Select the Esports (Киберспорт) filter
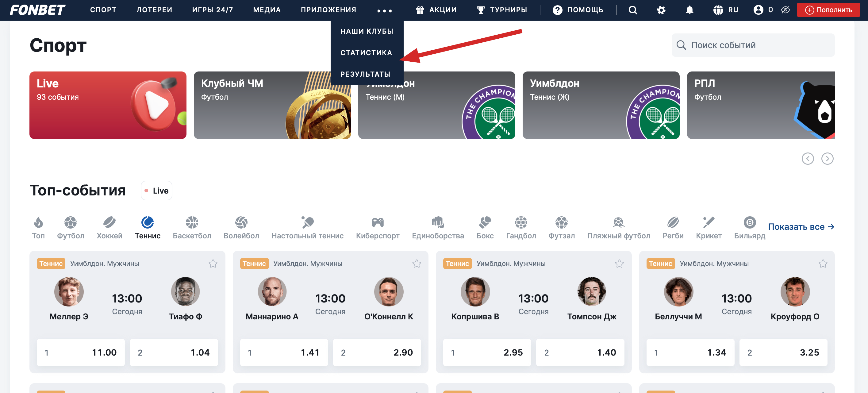Viewport: 868px width, 393px height. pos(377,228)
